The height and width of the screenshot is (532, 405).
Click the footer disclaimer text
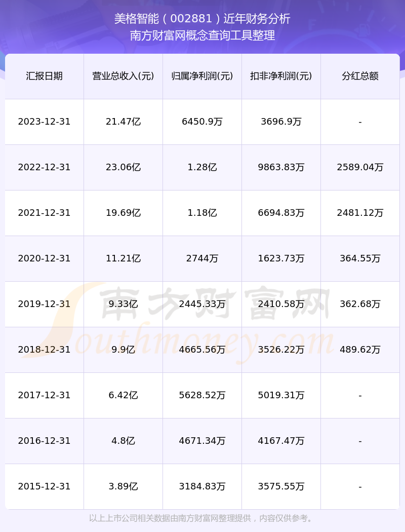[202, 518]
